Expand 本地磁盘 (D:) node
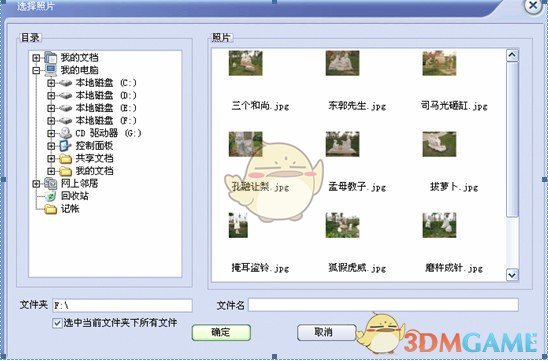The width and height of the screenshot is (548, 361). click(x=51, y=96)
